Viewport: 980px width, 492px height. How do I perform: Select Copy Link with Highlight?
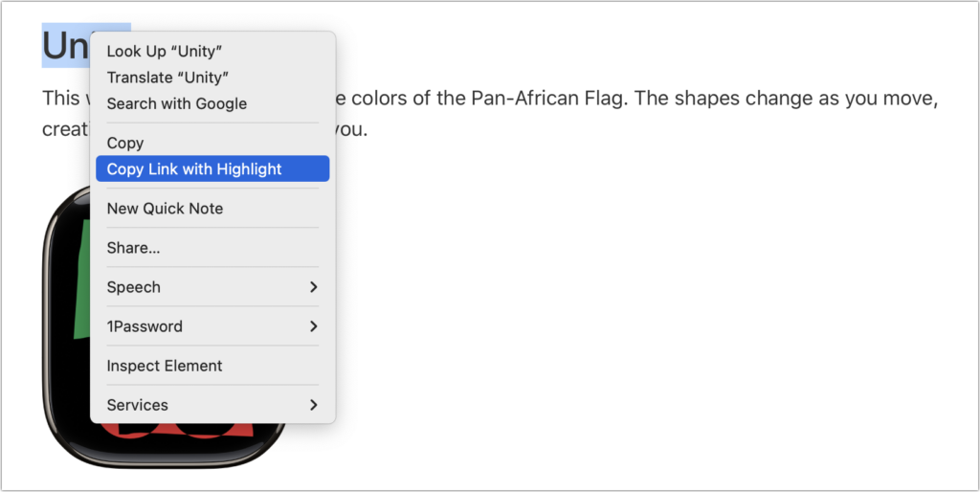pos(194,169)
